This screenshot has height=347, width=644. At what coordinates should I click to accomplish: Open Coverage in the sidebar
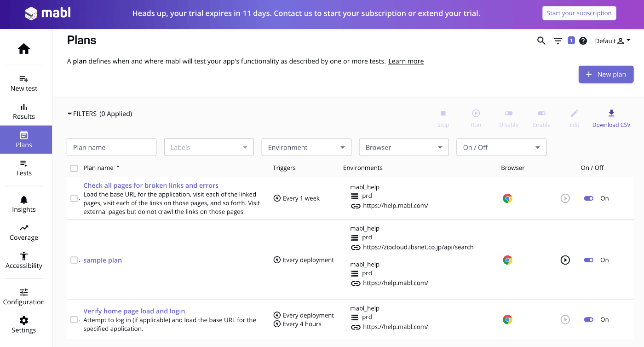tap(24, 232)
